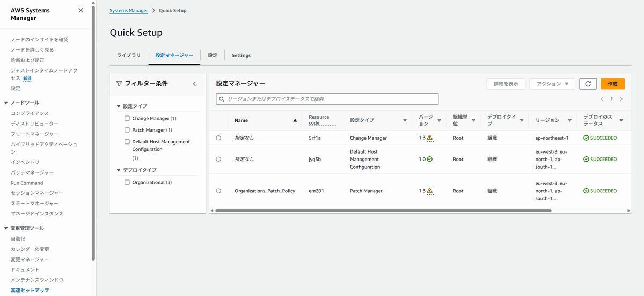
Task: Switch to the 設定マネージャー tab
Action: point(174,55)
